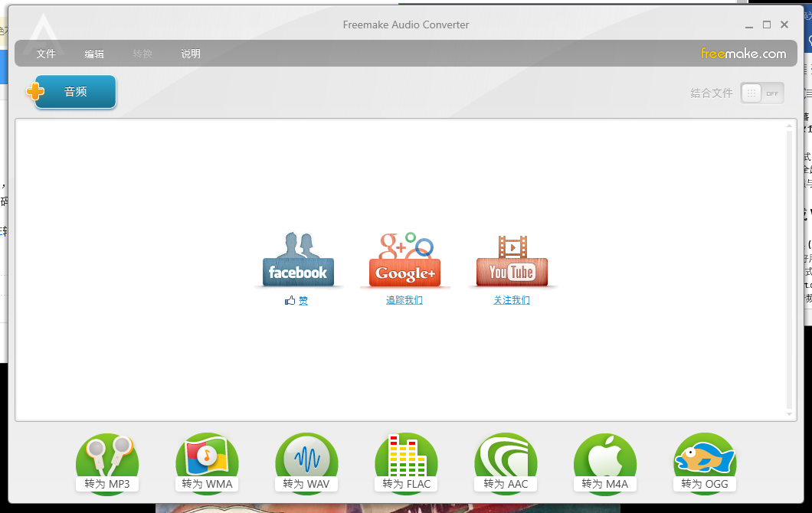The image size is (812, 513).
Task: Open the Google+ social badge
Action: point(405,260)
